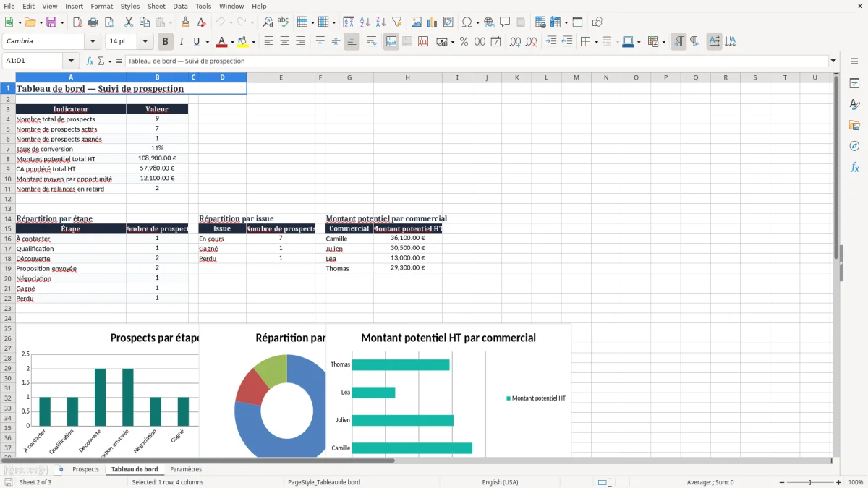The image size is (868, 488).
Task: Toggle print preview icon
Action: [109, 22]
